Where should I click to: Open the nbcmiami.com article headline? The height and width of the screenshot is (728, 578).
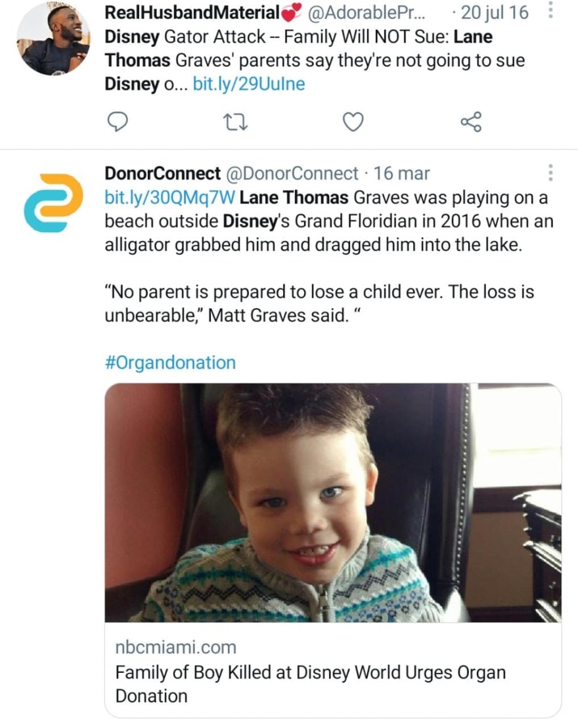coord(310,684)
